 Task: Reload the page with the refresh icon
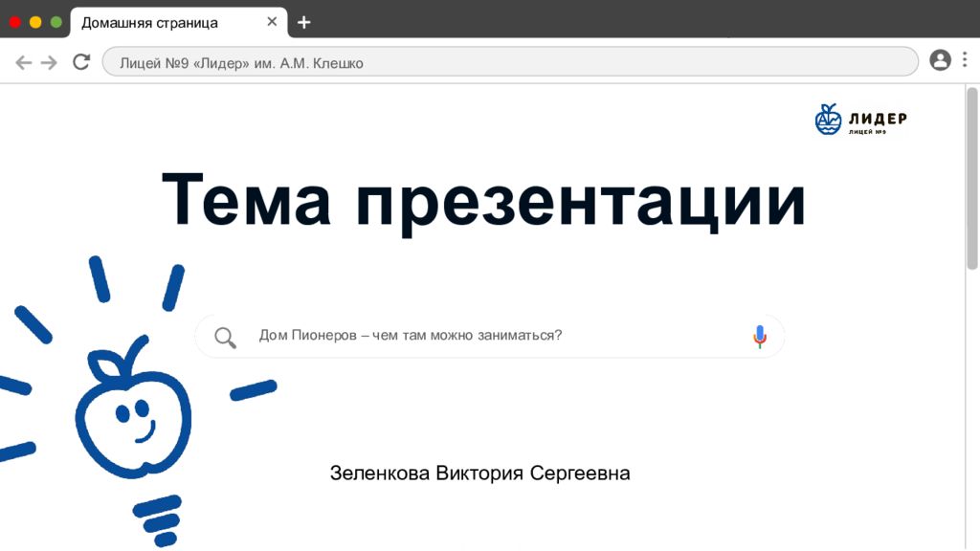pos(81,62)
